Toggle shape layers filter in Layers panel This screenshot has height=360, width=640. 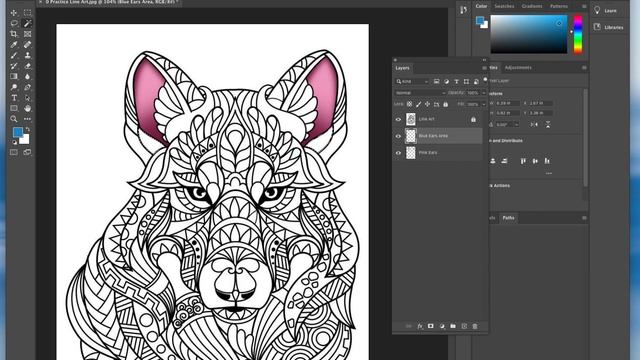[466, 82]
